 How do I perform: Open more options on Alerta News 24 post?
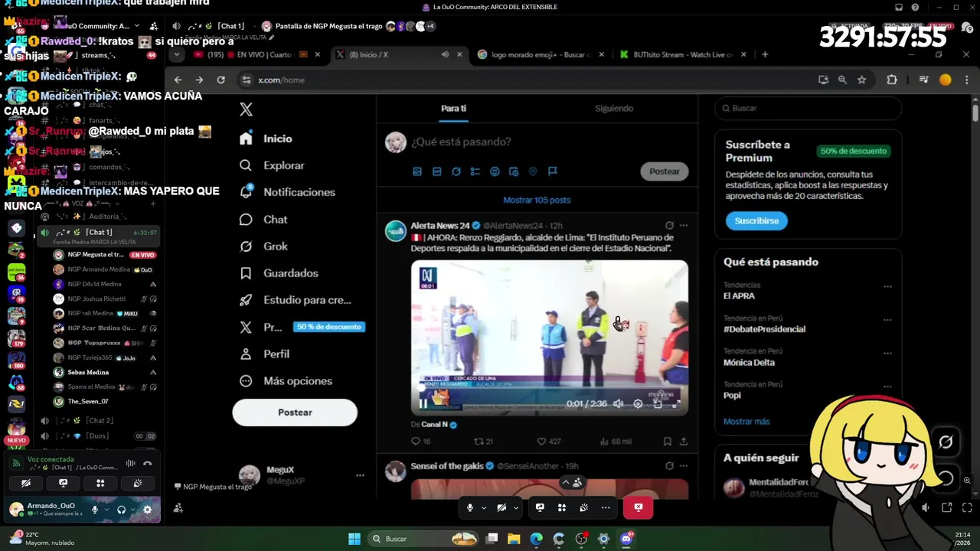click(684, 226)
